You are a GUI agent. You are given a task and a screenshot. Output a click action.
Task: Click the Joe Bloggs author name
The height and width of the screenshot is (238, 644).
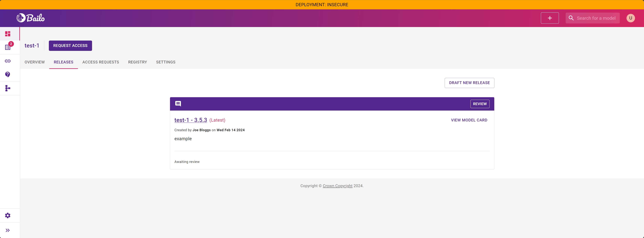click(x=202, y=130)
